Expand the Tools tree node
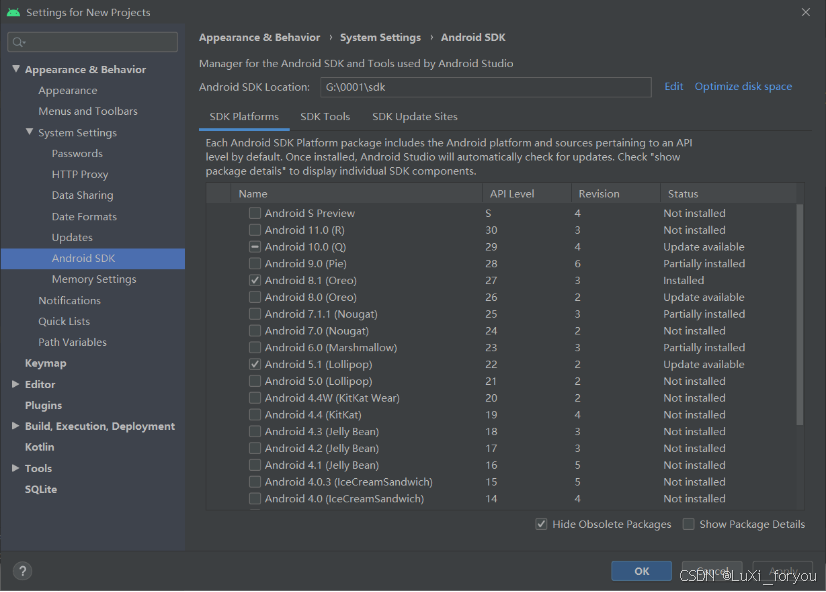Image resolution: width=826 pixels, height=592 pixels. pos(16,468)
